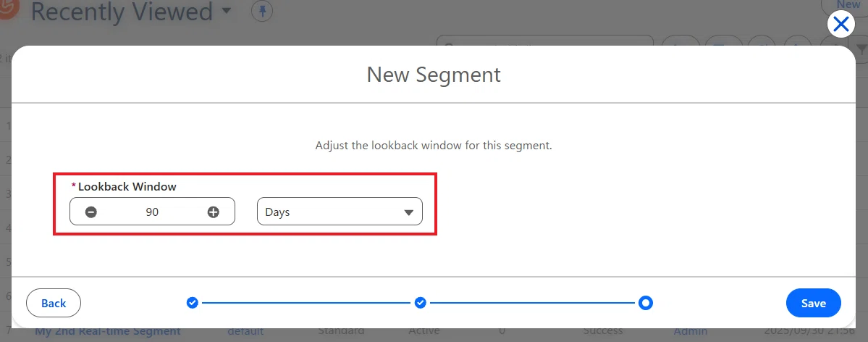The height and width of the screenshot is (342, 868).
Task: Select the second completed step checkmark
Action: pyautogui.click(x=420, y=303)
